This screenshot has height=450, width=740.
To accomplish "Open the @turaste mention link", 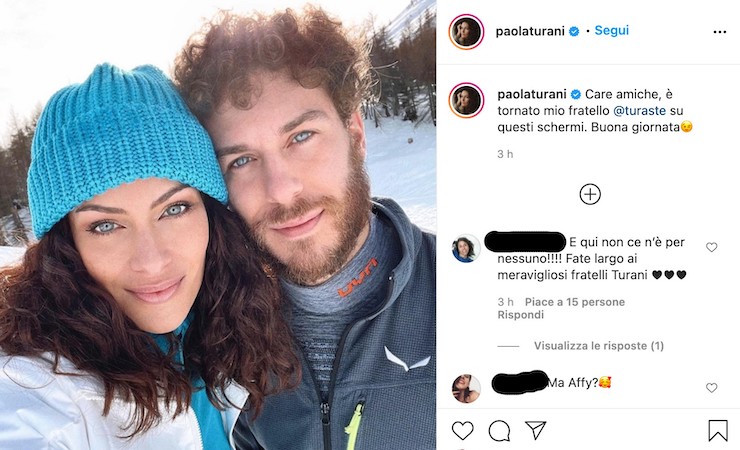I will click(639, 111).
